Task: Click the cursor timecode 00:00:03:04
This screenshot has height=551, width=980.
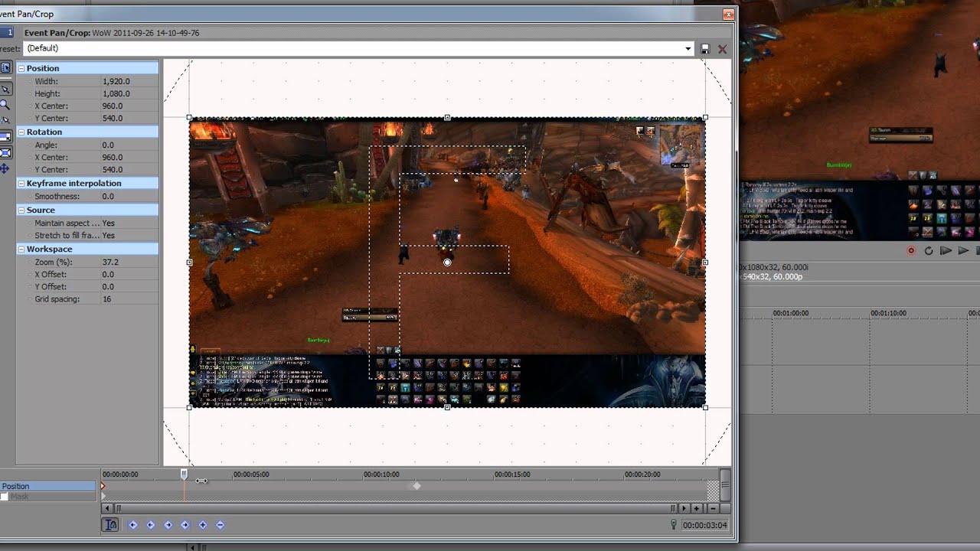Action: tap(705, 525)
